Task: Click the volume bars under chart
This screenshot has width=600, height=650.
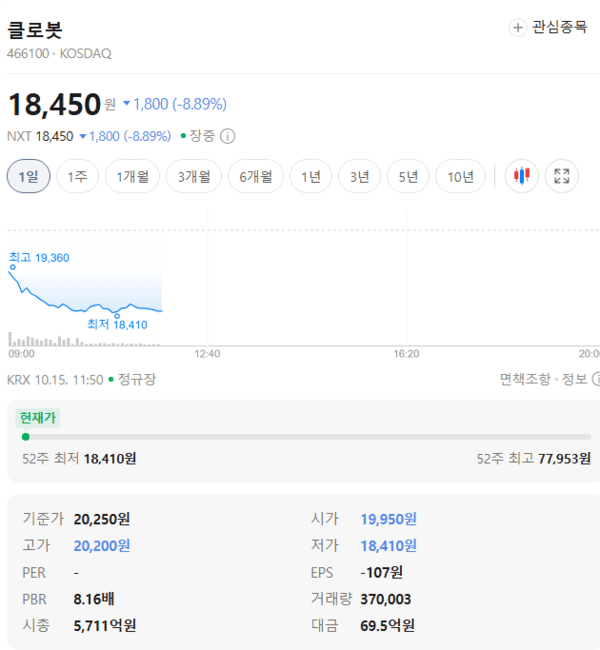Action: pyautogui.click(x=84, y=340)
